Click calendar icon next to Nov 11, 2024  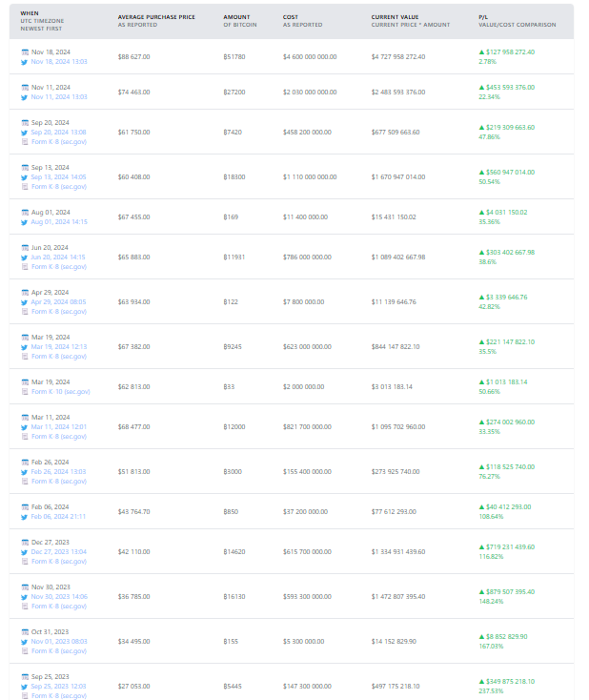coord(25,88)
